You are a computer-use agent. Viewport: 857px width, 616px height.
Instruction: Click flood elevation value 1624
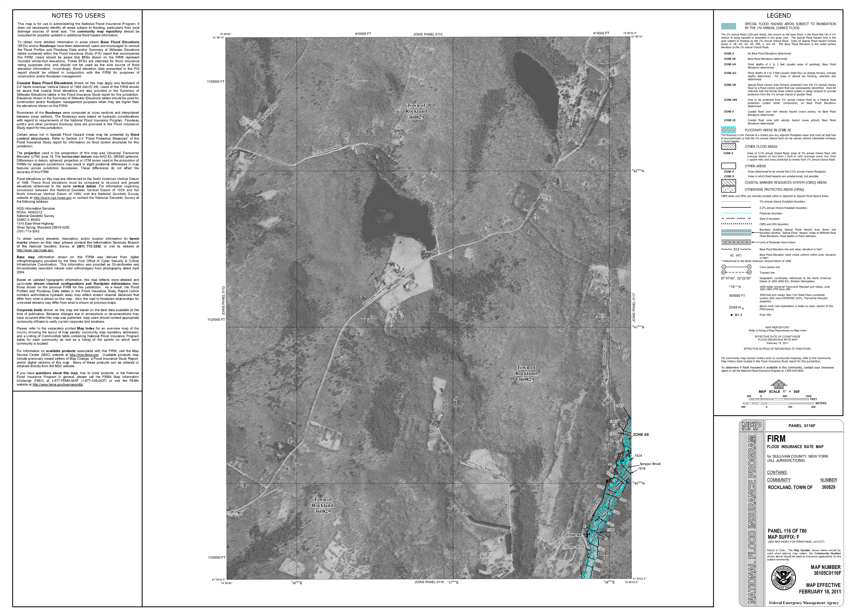[x=638, y=456]
